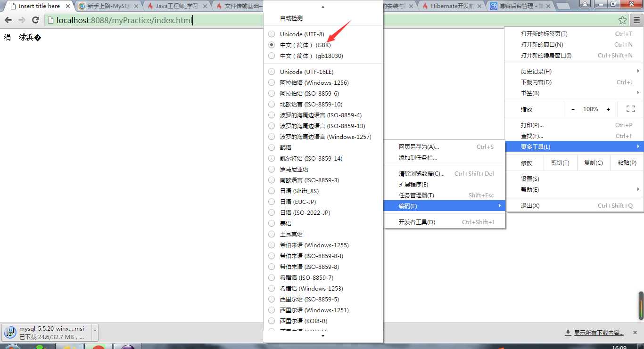Select 阿拉伯语 (Windows-1256) encoding

323,82
